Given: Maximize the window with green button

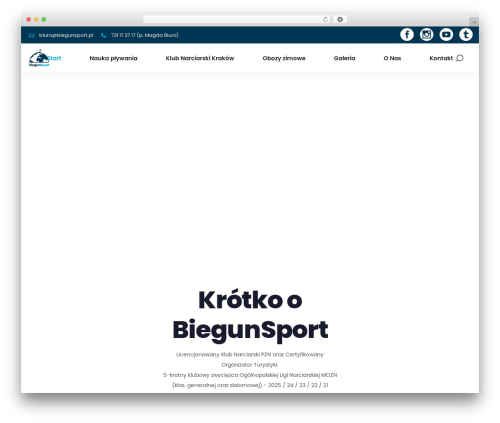Looking at the screenshot, I should click(44, 19).
